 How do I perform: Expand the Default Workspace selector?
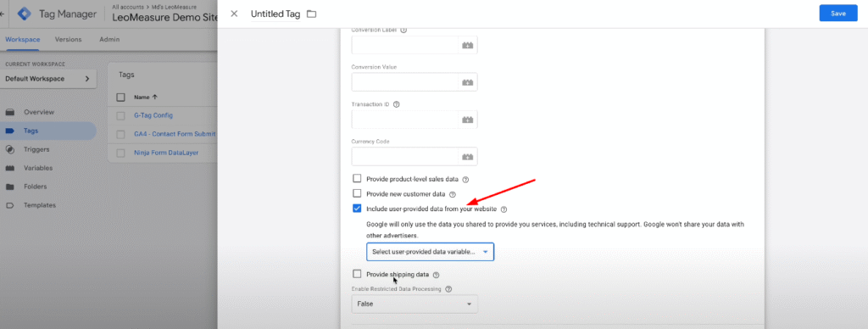[48, 79]
